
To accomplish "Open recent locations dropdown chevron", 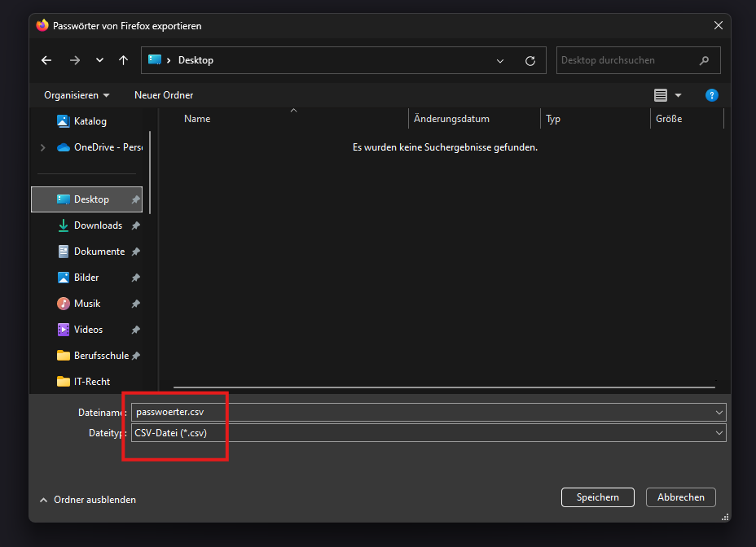I will 99,60.
